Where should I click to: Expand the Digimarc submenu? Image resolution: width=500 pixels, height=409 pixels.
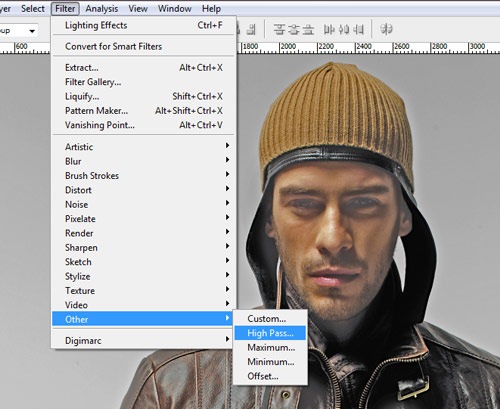(x=143, y=340)
